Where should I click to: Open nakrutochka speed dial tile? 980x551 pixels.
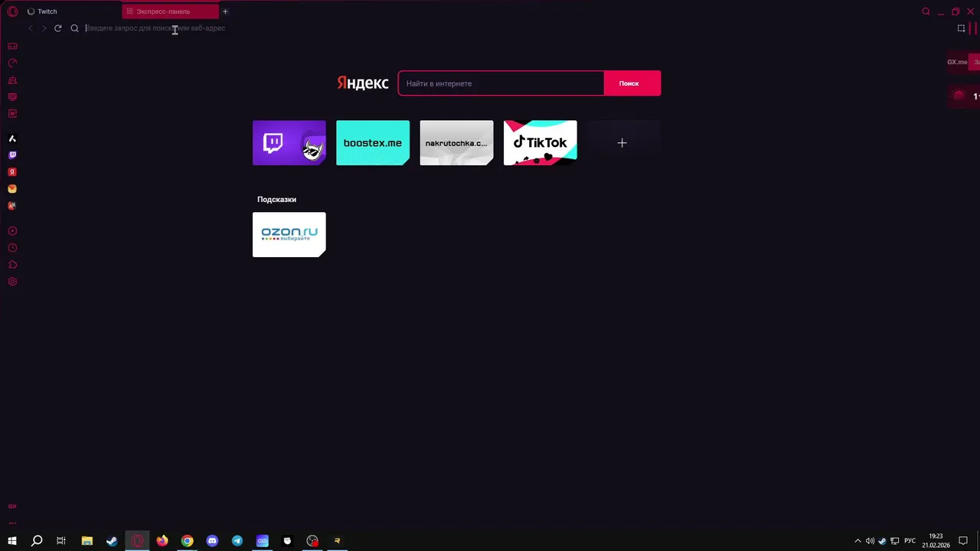click(x=456, y=142)
